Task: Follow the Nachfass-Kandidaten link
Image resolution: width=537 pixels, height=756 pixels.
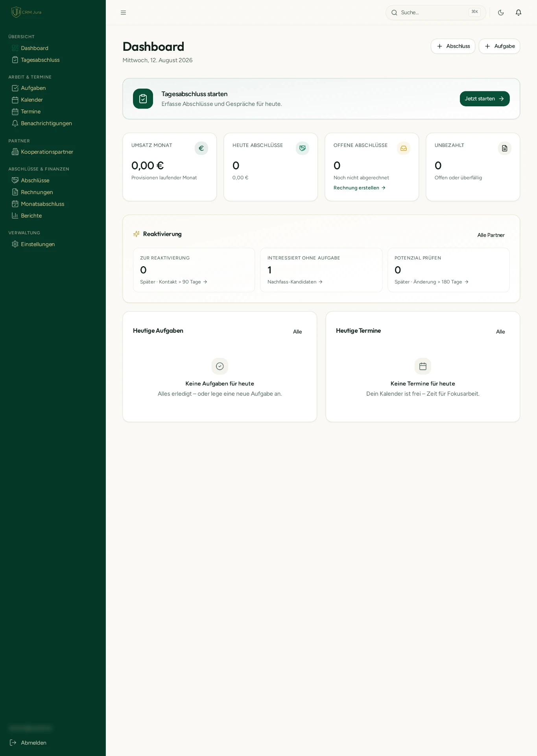Action: [295, 282]
